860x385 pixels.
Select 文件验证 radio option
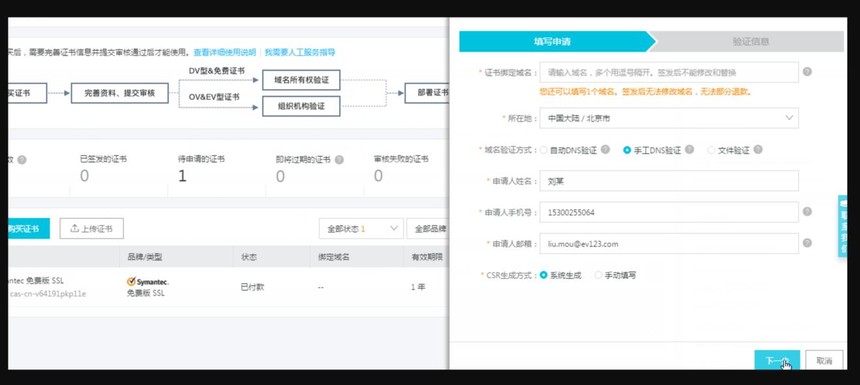(x=711, y=150)
